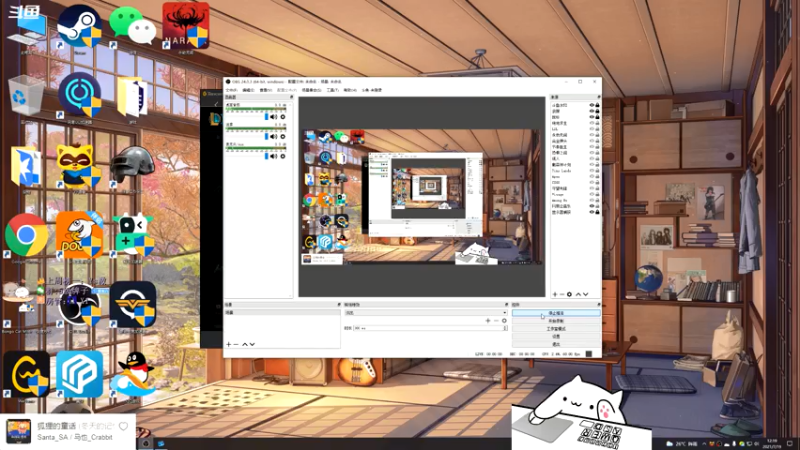Add a new source with plus icon
Screen dimensions: 800x450
(555, 294)
